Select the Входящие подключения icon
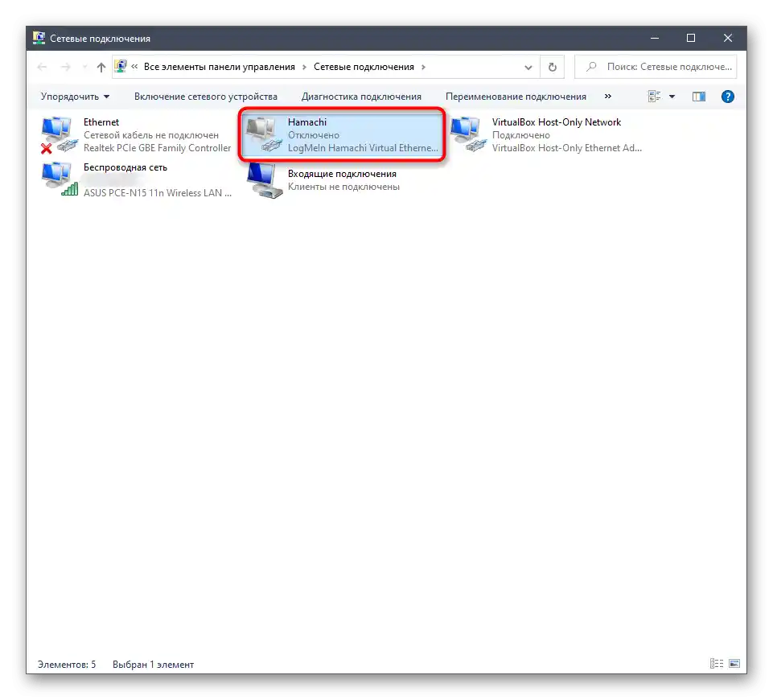Viewport: 773px width, 700px height. click(265, 180)
